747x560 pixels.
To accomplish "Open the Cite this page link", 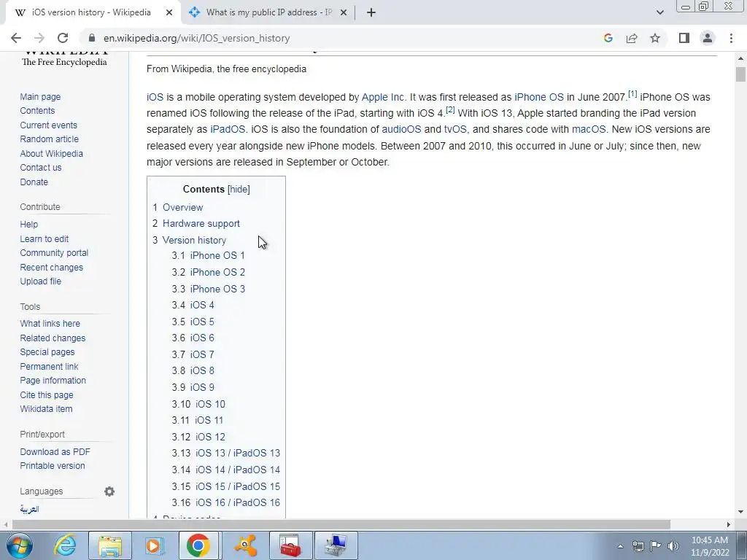I will pyautogui.click(x=47, y=394).
